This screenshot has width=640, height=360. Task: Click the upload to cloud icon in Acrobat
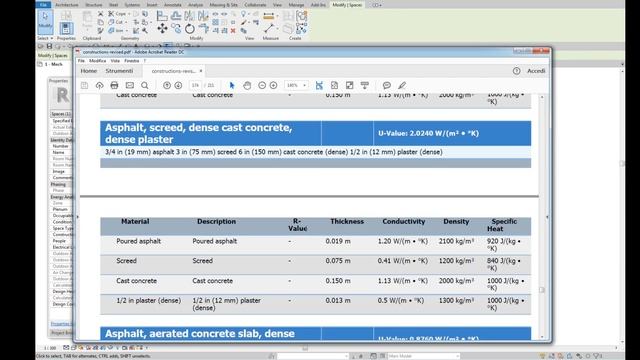pyautogui.click(x=99, y=85)
